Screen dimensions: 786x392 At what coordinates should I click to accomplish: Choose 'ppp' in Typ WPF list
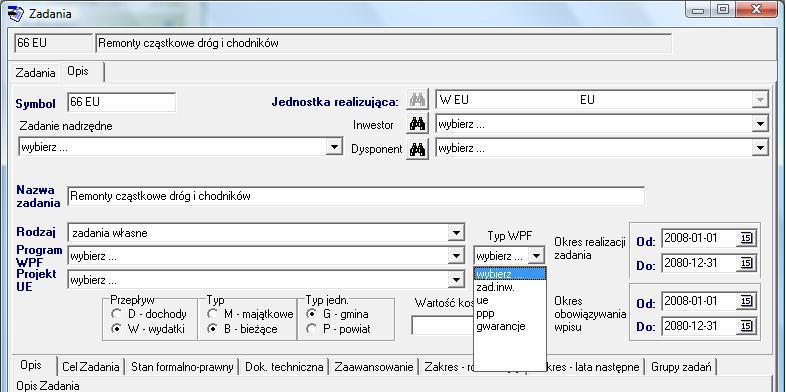pyautogui.click(x=510, y=313)
